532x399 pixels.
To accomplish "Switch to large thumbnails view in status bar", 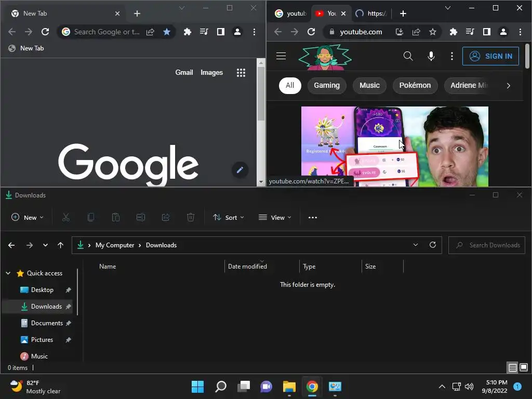I will (x=524, y=367).
